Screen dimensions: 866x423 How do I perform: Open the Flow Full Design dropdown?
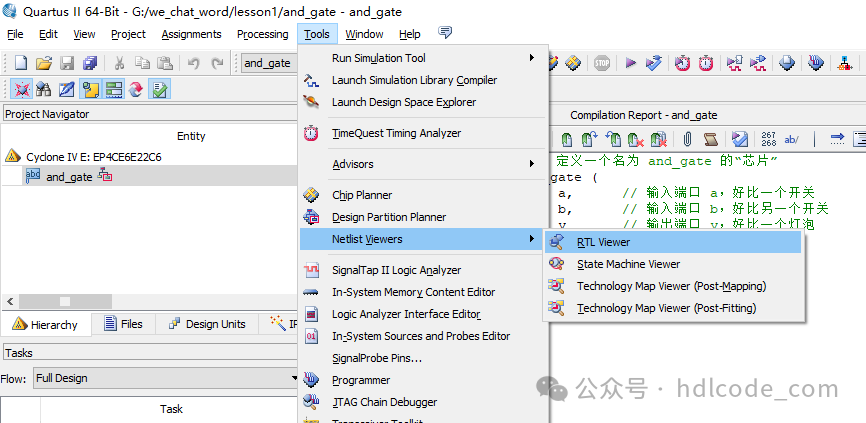(x=166, y=378)
